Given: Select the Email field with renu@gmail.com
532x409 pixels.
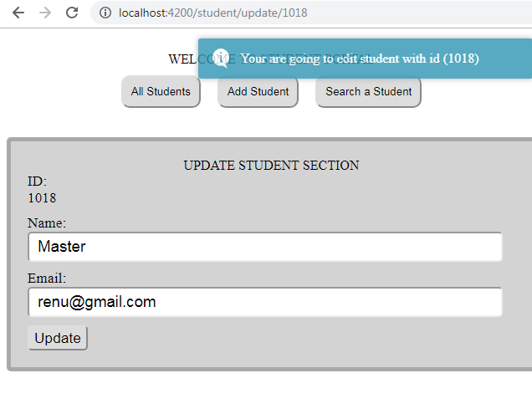Looking at the screenshot, I should click(265, 302).
